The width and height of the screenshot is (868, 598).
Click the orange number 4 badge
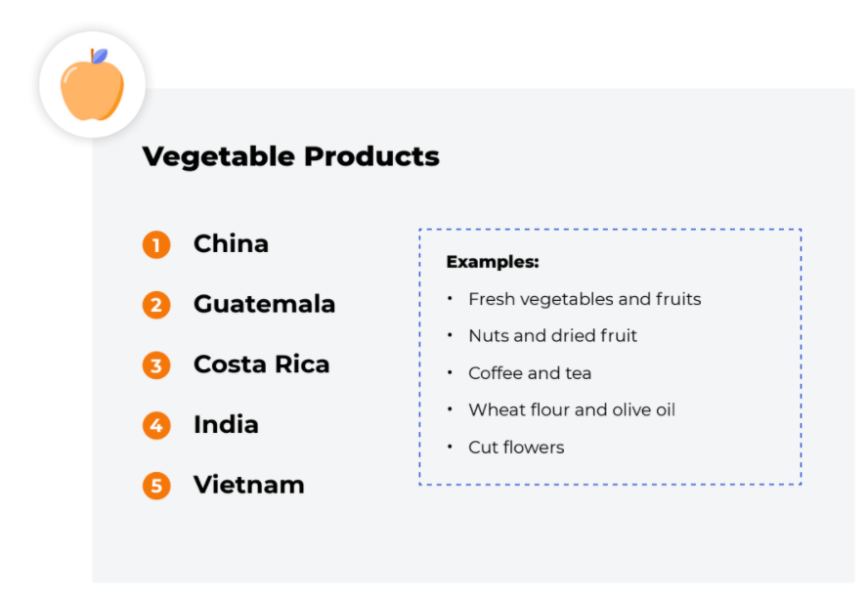(x=156, y=425)
